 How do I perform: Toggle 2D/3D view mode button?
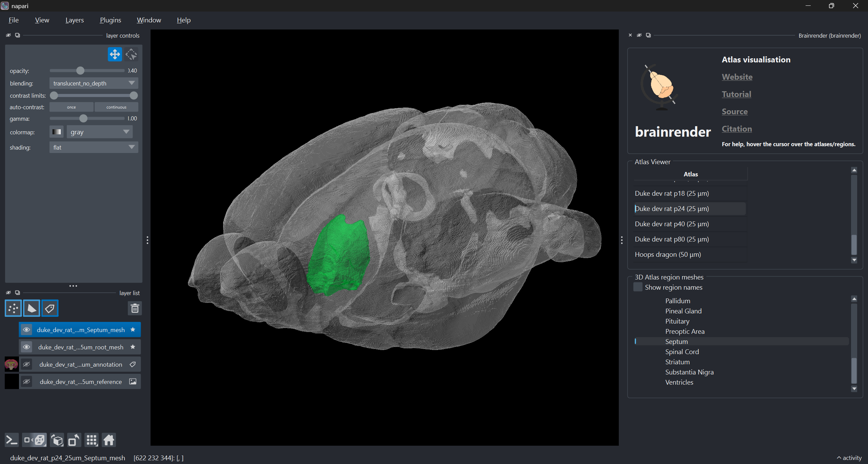(35, 440)
